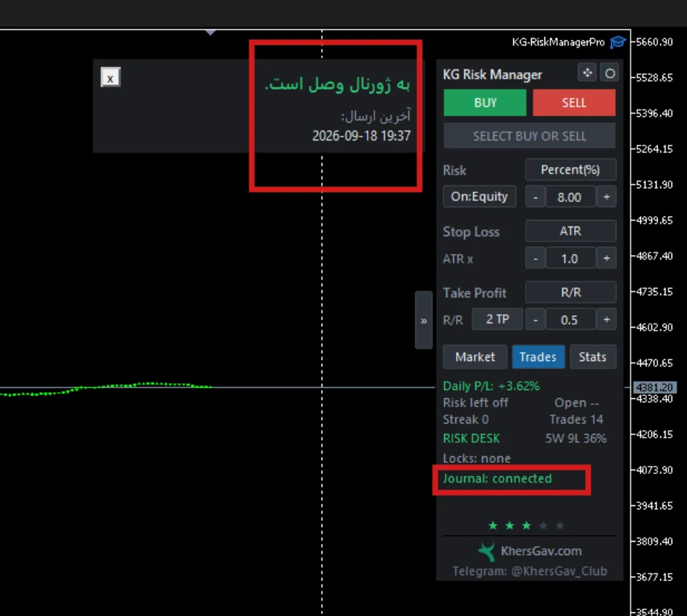The image size is (687, 616).
Task: Click the move-panel crosshair icon
Action: point(587,73)
